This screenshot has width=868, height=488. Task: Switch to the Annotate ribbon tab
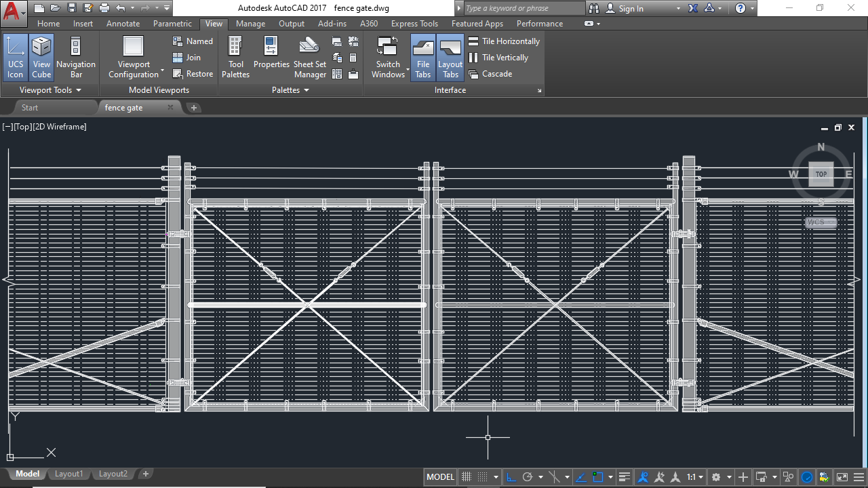click(123, 24)
